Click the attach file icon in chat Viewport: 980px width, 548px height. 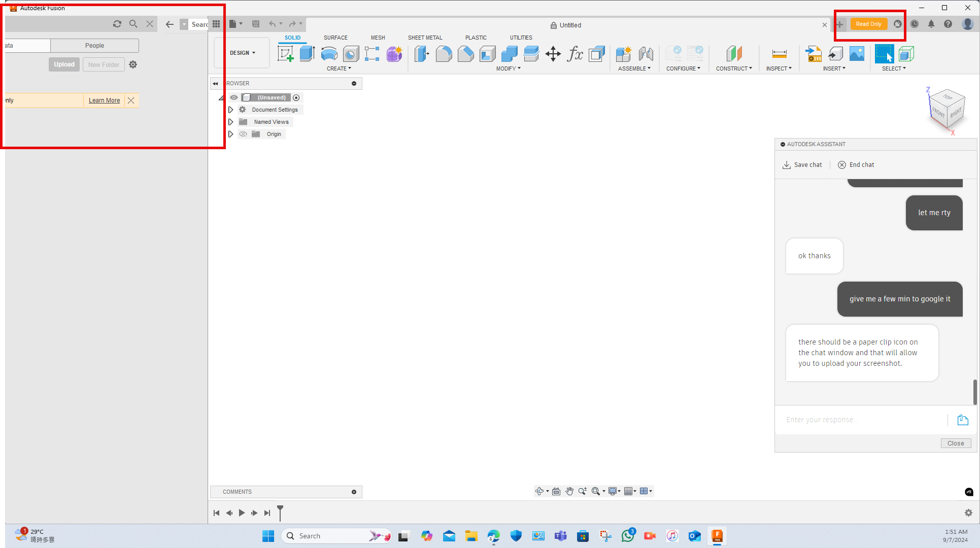tap(962, 420)
